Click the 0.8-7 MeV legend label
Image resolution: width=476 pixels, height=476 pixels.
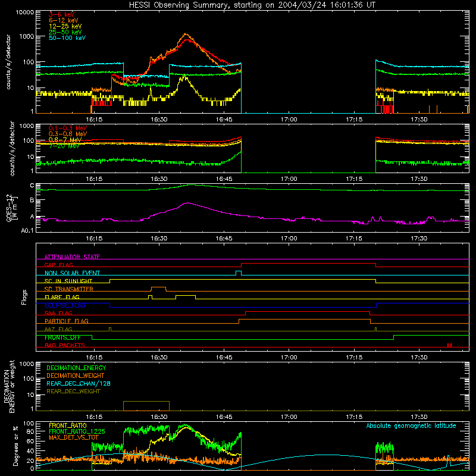[x=65, y=140]
